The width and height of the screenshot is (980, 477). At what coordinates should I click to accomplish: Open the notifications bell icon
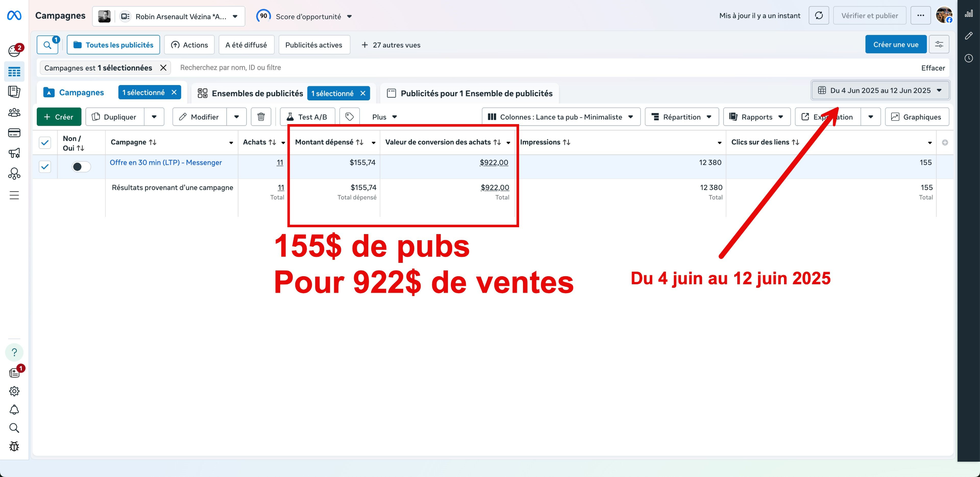click(14, 410)
